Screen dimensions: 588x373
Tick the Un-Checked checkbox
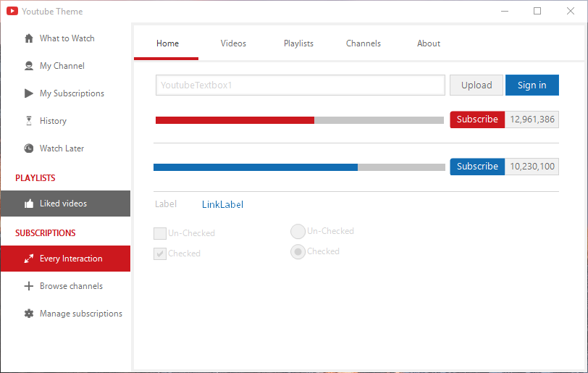click(160, 233)
